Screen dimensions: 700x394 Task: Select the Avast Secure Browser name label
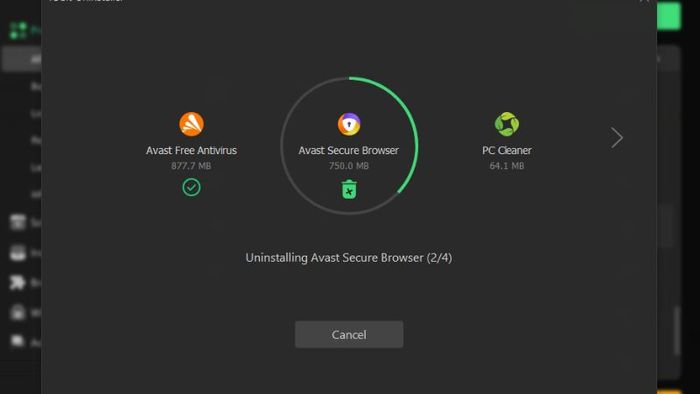pyautogui.click(x=349, y=150)
